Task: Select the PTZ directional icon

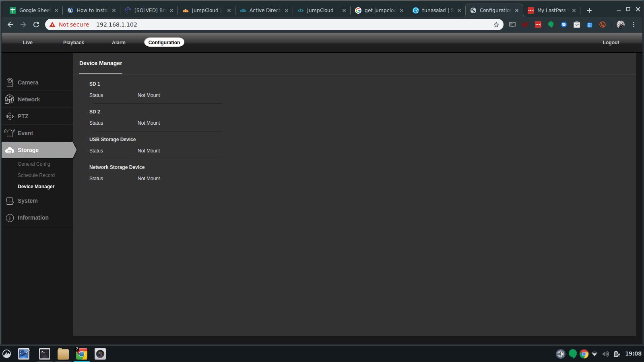Action: pos(10,116)
